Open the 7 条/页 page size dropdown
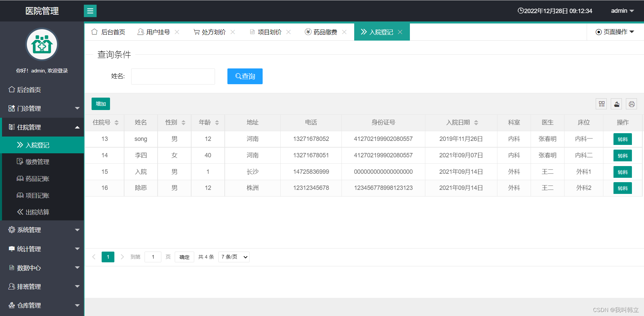Viewport: 644px width, 316px height. (x=234, y=257)
